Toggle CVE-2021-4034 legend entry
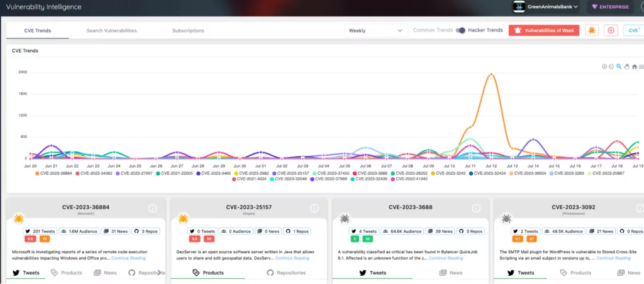The width and height of the screenshot is (644, 284). (249, 179)
